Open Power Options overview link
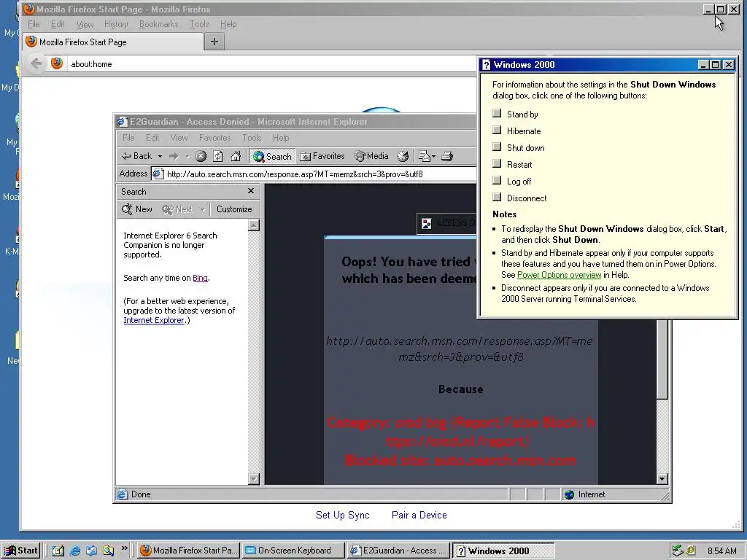The height and width of the screenshot is (560, 747). [559, 275]
